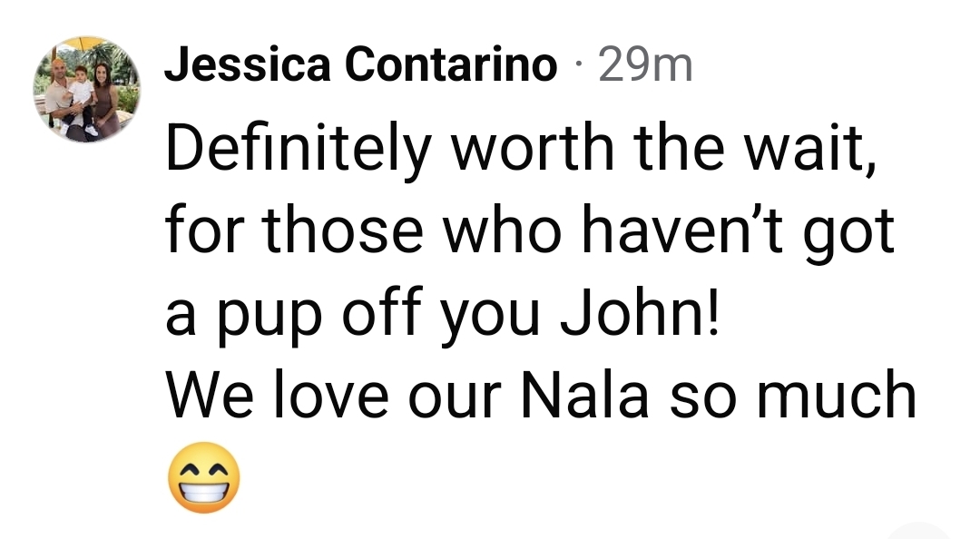Click the grinning face emoji
Viewport: 980px width, 539px height.
click(x=204, y=478)
